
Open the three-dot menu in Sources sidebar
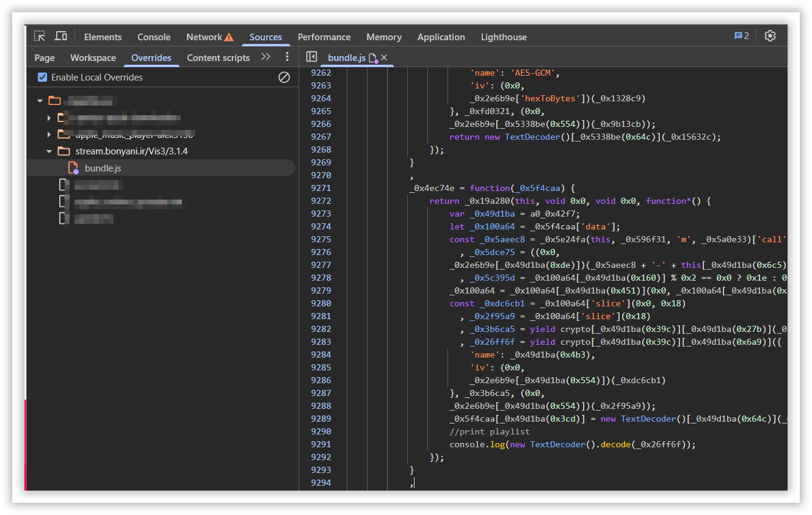point(287,57)
